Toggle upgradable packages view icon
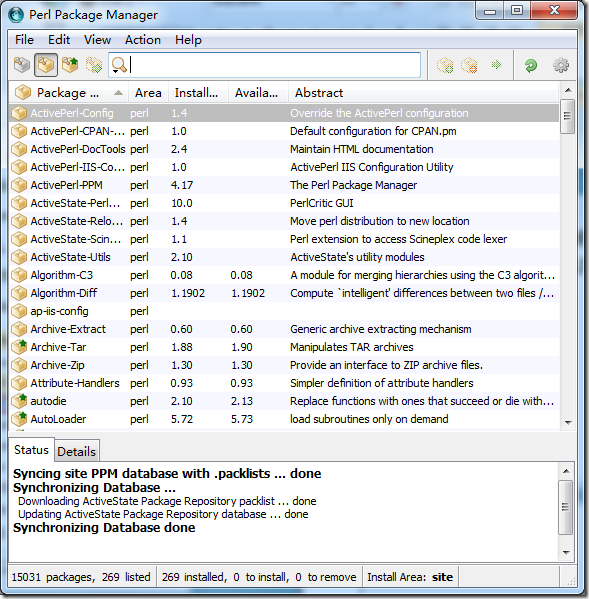The height and width of the screenshot is (599, 589). 70,65
